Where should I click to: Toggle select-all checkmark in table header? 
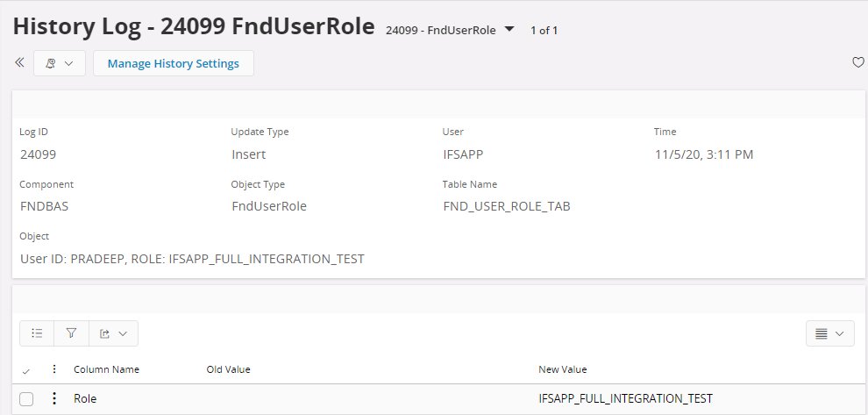[25, 370]
